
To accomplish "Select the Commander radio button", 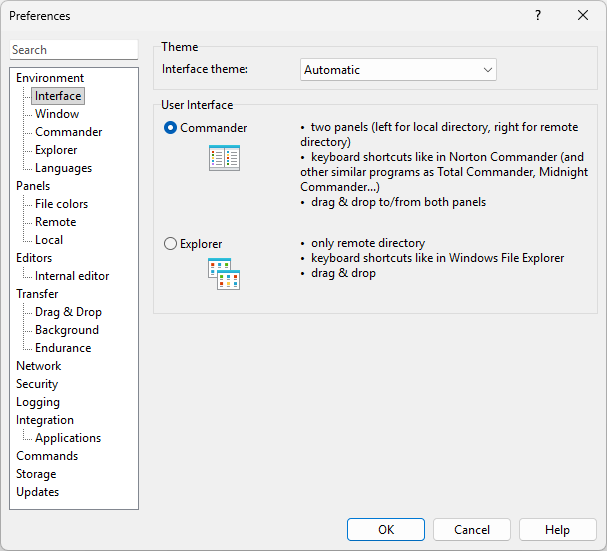I will 171,128.
